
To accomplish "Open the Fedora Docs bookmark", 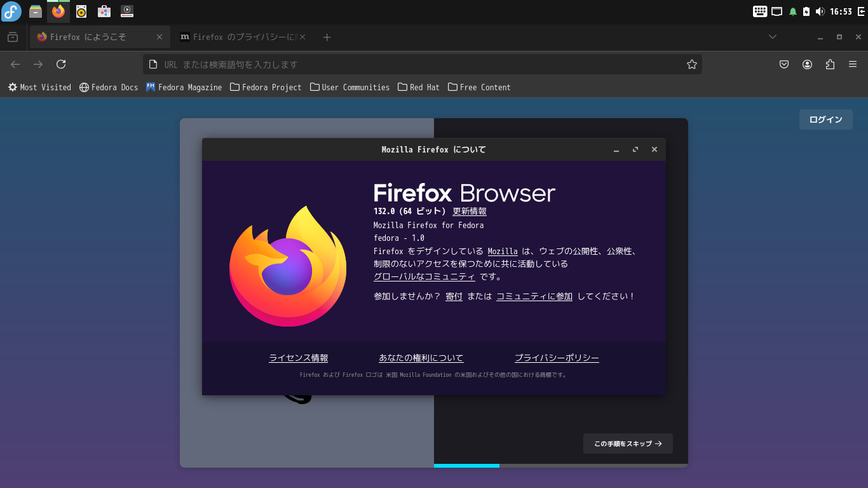I will click(x=109, y=87).
